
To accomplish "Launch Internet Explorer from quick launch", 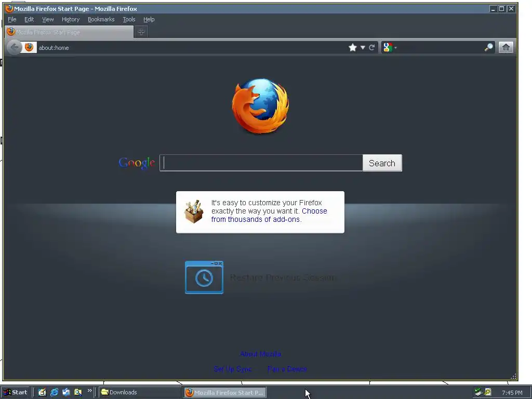I will tap(54, 392).
